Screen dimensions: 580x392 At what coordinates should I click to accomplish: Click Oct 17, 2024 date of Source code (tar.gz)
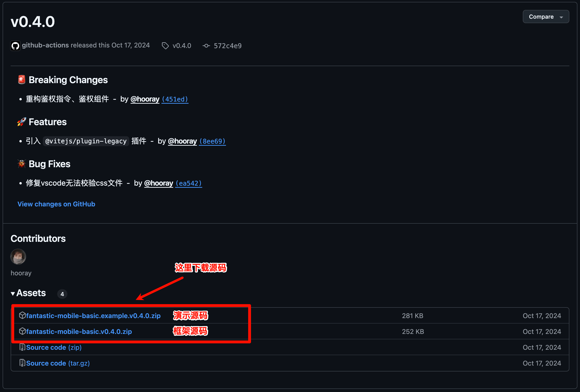(542, 363)
